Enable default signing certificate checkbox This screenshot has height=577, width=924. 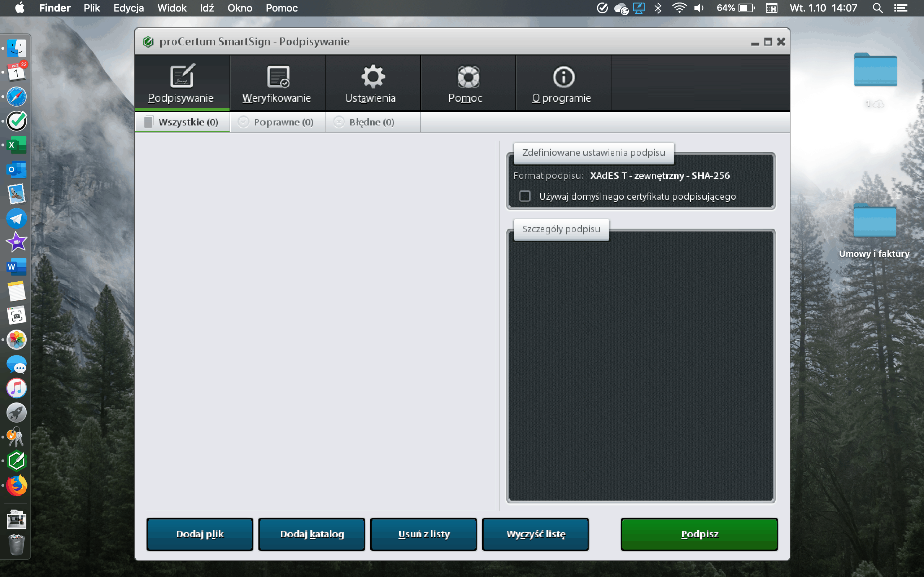(x=525, y=196)
